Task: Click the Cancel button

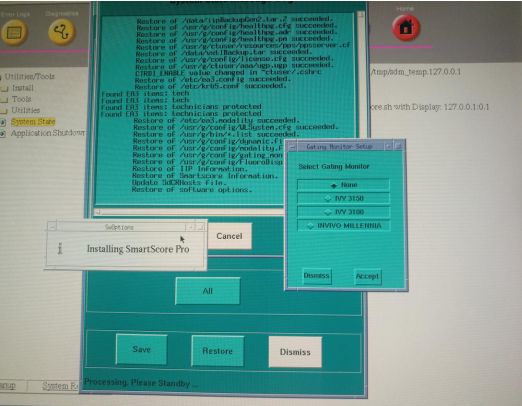Action: [x=229, y=236]
